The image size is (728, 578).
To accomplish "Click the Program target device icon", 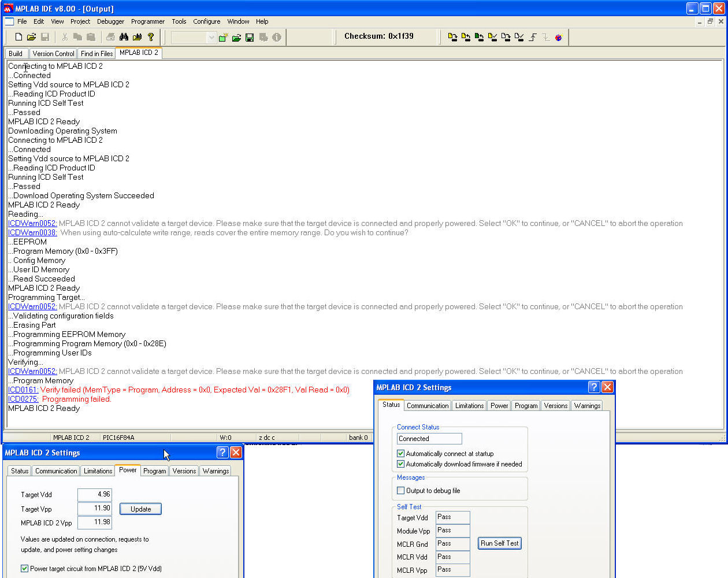I will [452, 37].
